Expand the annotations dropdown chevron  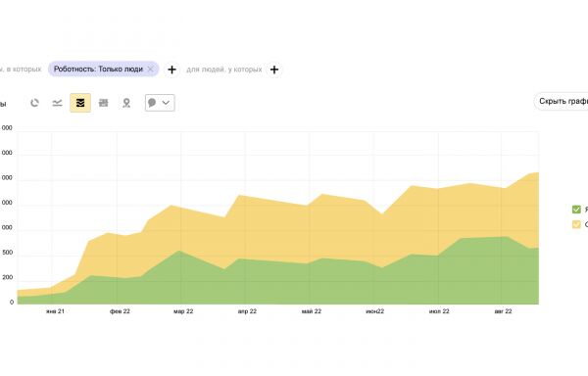pos(166,103)
